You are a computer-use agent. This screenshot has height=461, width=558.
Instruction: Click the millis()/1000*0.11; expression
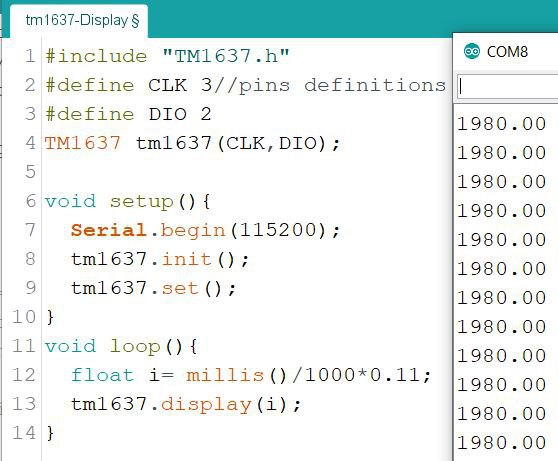pyautogui.click(x=309, y=375)
